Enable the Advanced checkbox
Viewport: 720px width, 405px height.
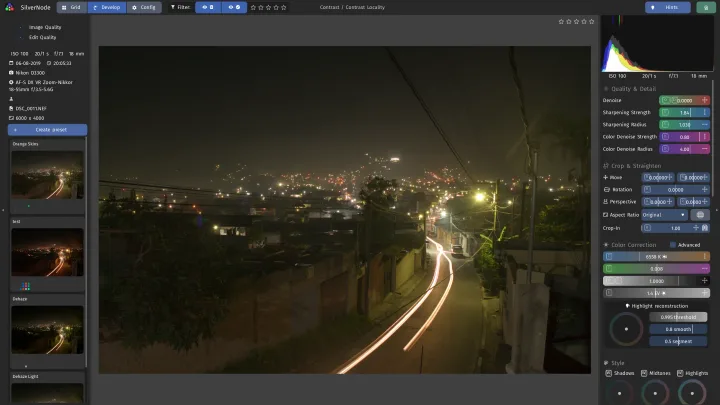(673, 245)
